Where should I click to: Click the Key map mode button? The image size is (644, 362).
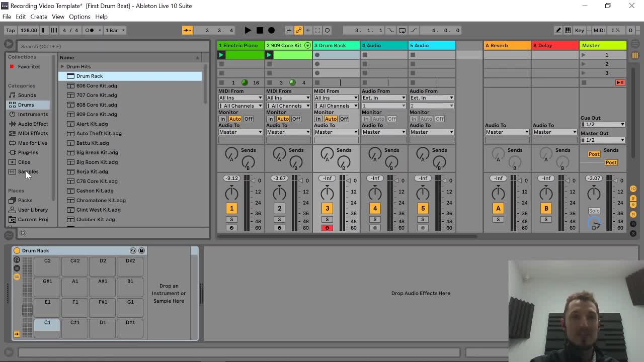580,30
